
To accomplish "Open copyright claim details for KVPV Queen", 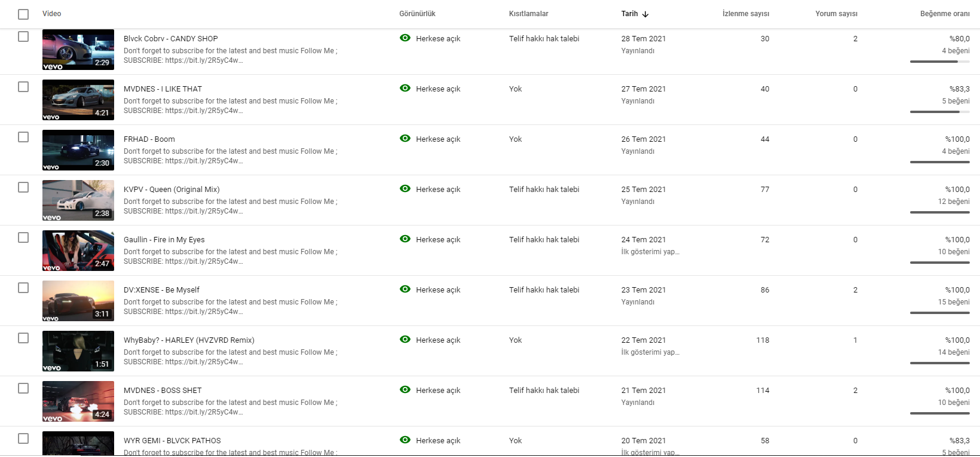I will pos(544,190).
